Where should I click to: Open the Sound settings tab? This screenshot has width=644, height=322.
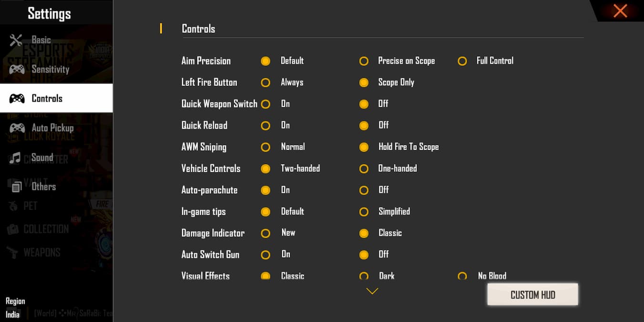pyautogui.click(x=42, y=157)
